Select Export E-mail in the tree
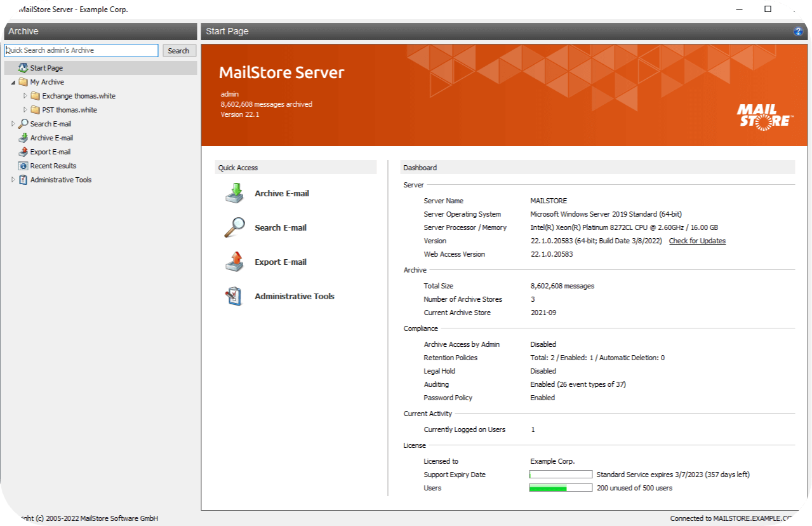The width and height of the screenshot is (812, 526). [50, 152]
